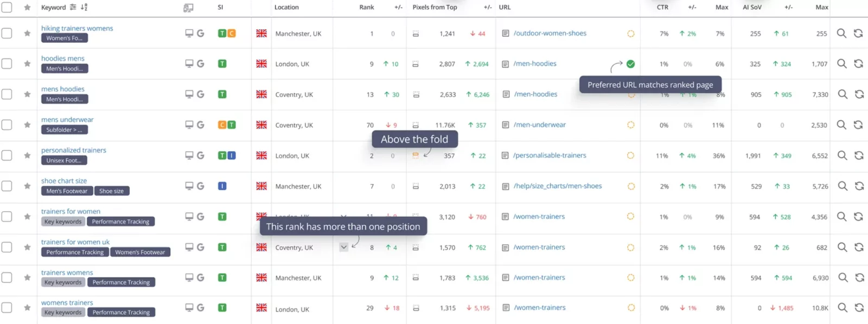Click the device column icon in header

[188, 8]
